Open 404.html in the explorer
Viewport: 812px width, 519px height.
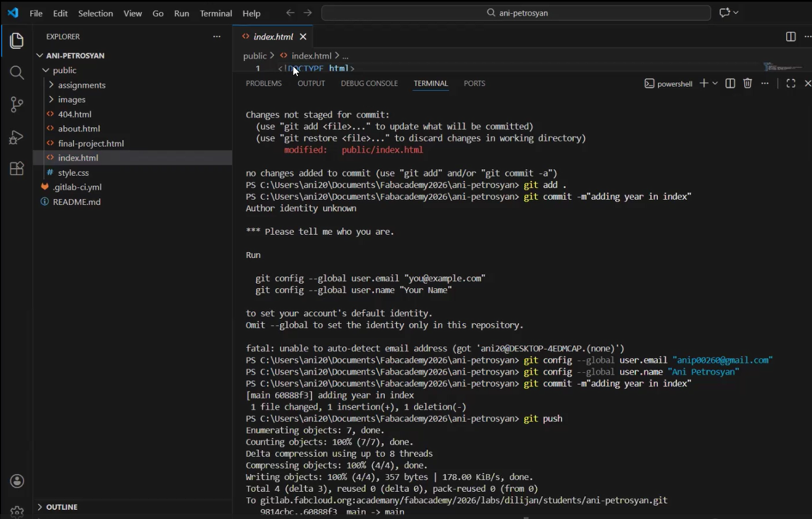point(75,114)
